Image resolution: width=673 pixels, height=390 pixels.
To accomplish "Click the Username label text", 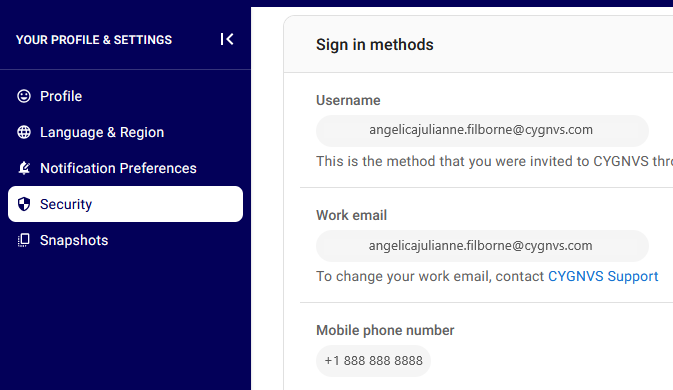I will 348,100.
